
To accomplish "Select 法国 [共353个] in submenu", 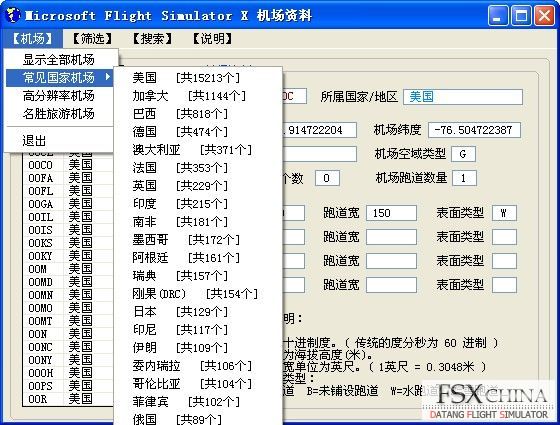I will pos(198,168).
